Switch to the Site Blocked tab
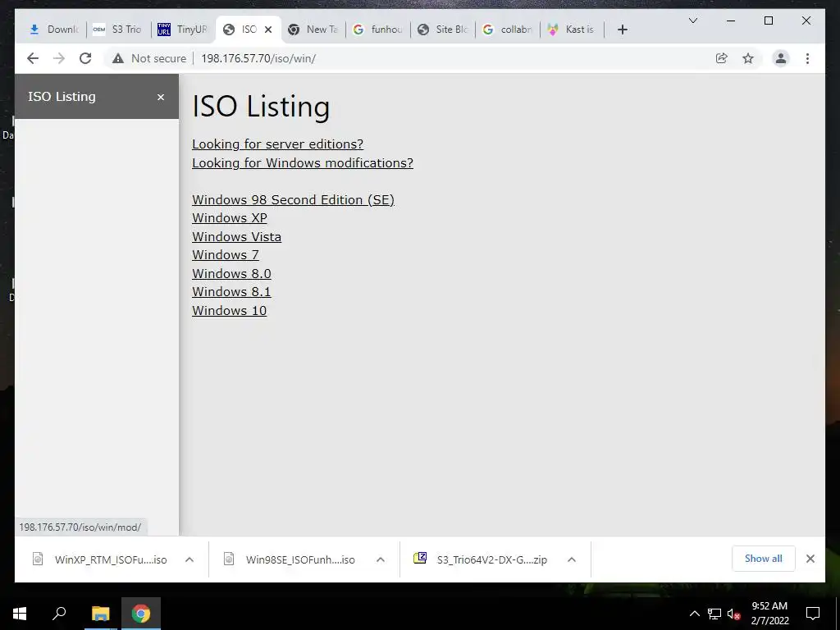The width and height of the screenshot is (840, 630). 444,30
